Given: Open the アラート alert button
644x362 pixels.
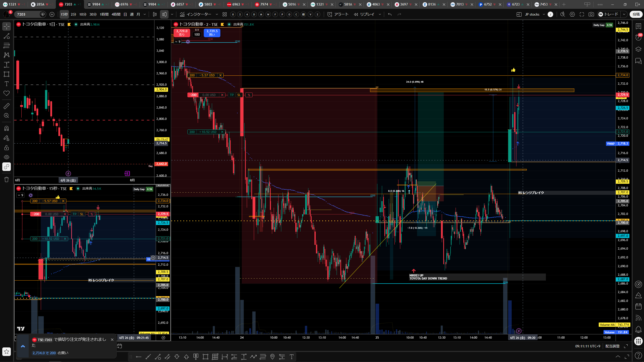Looking at the screenshot, I should click(x=338, y=14).
